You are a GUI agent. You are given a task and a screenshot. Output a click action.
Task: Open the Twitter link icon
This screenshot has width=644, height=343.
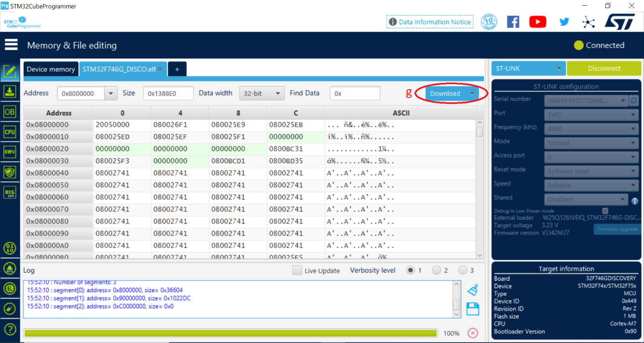tap(564, 22)
